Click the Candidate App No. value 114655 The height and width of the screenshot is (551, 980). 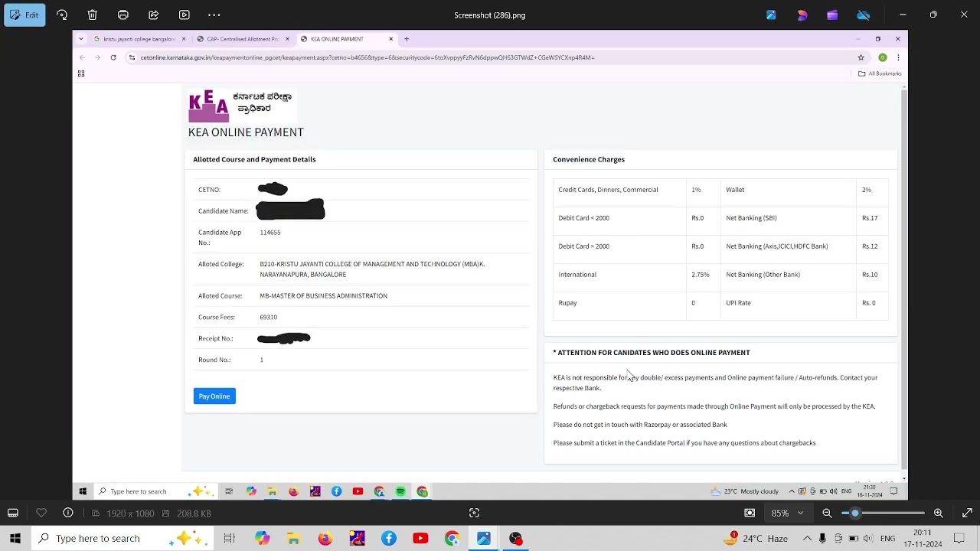point(270,233)
